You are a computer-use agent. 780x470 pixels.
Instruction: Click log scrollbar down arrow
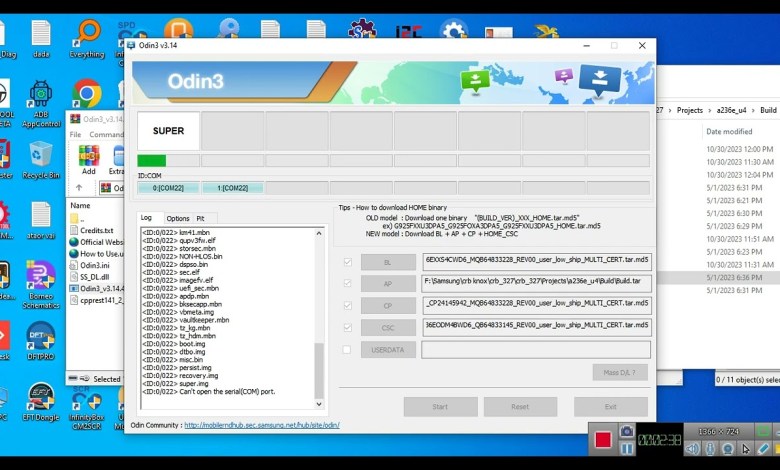[x=319, y=404]
